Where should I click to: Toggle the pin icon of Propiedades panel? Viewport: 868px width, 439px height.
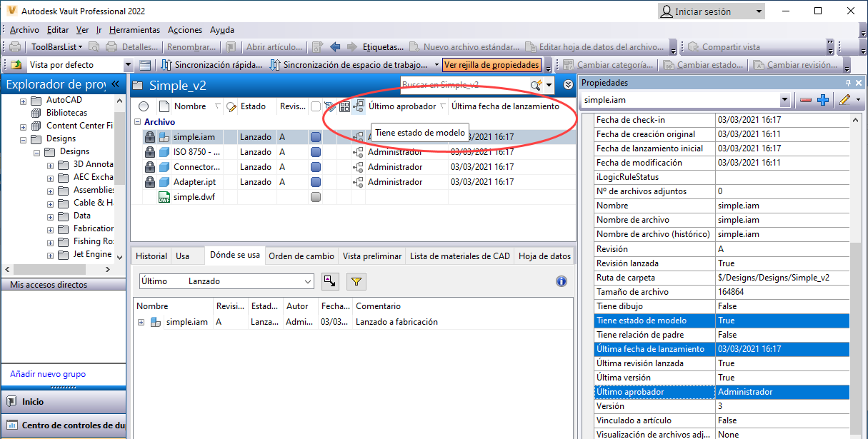[847, 84]
